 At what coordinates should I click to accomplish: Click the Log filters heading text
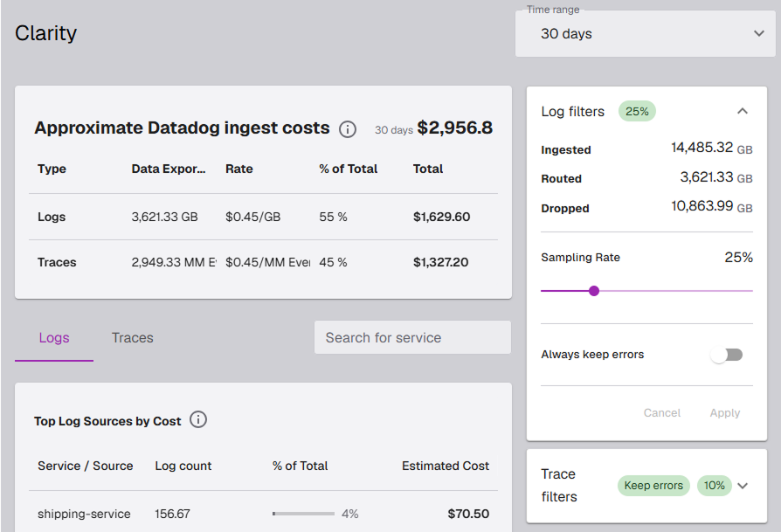(573, 112)
